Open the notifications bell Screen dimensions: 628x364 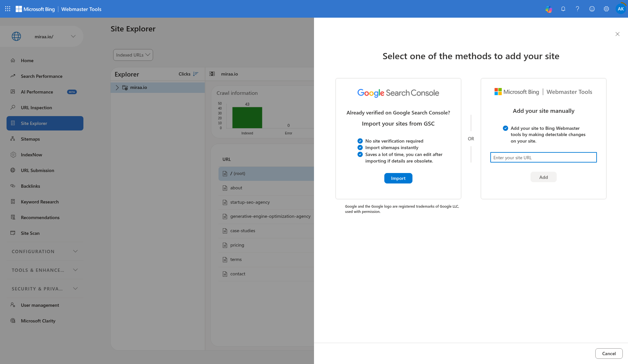563,9
